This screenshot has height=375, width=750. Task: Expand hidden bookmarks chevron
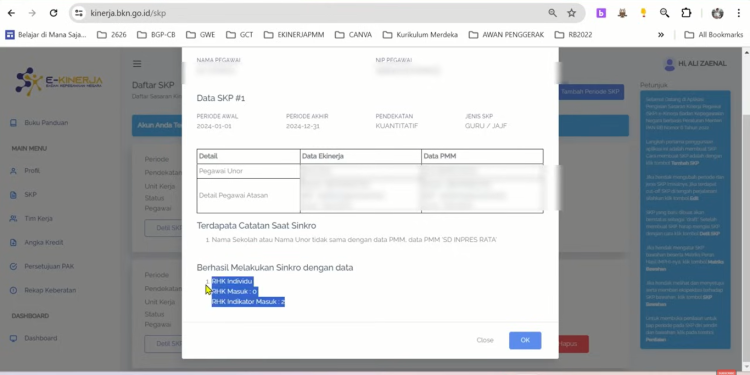pyautogui.click(x=661, y=34)
